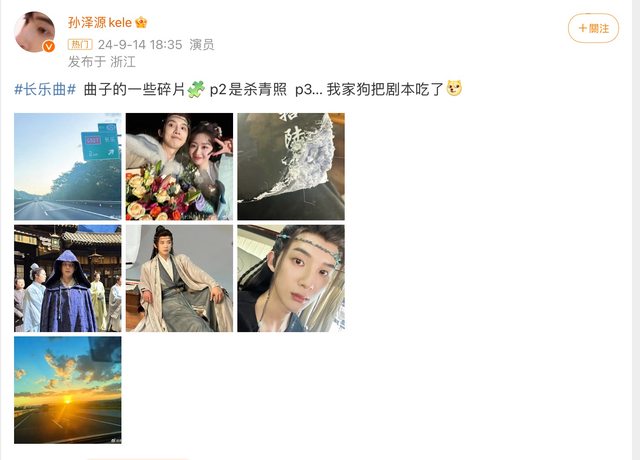Viewport: 640px width, 460px height.
Task: Follow the user with +关注 button
Action: [593, 28]
